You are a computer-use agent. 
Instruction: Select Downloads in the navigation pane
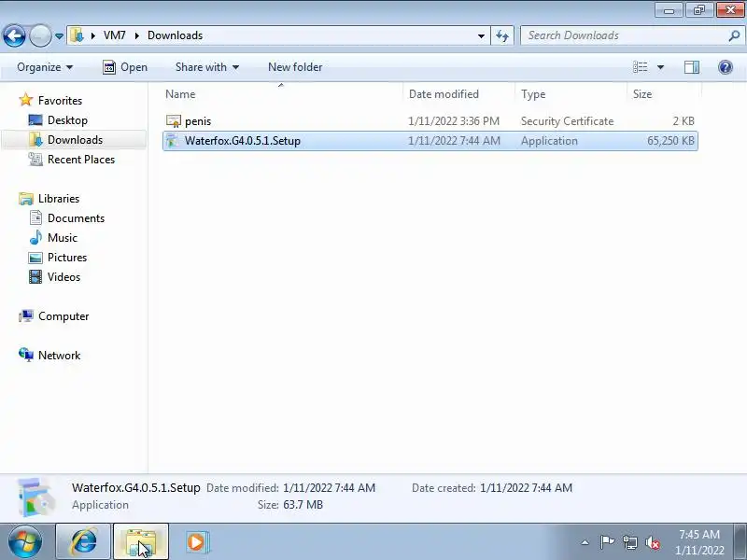[75, 139]
